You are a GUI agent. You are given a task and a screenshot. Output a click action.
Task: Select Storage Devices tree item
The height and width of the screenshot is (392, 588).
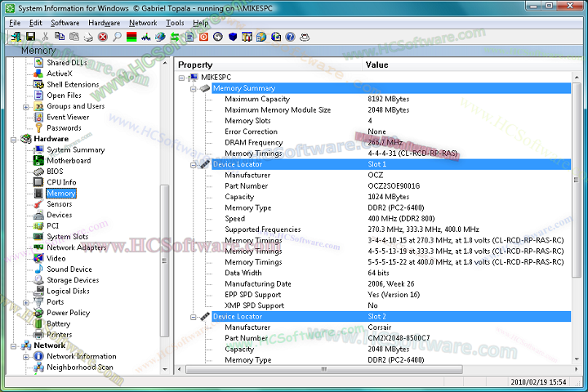pyautogui.click(x=73, y=280)
